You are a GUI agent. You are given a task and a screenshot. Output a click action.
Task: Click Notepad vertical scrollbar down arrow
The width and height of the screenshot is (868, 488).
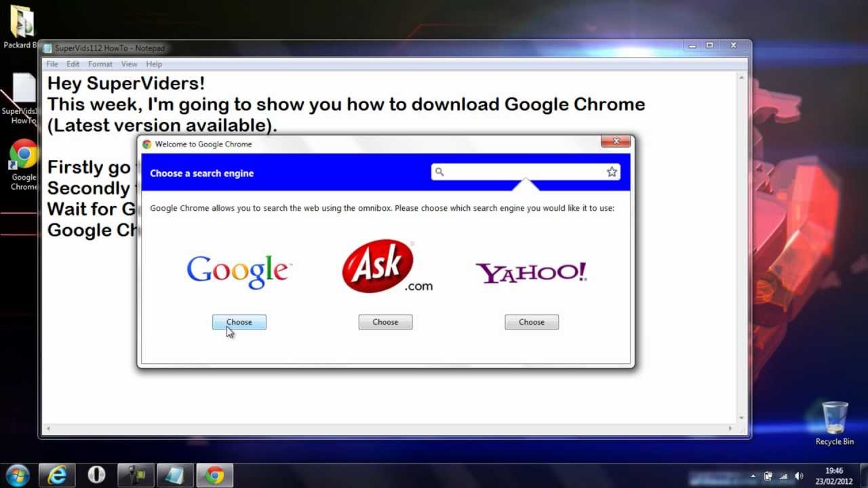(x=741, y=418)
